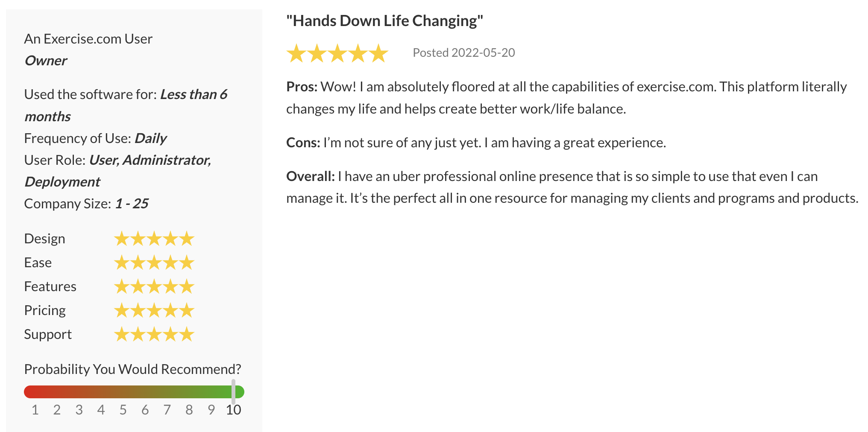868x432 pixels.
Task: Click the Pricing star rating
Action: pos(154,311)
